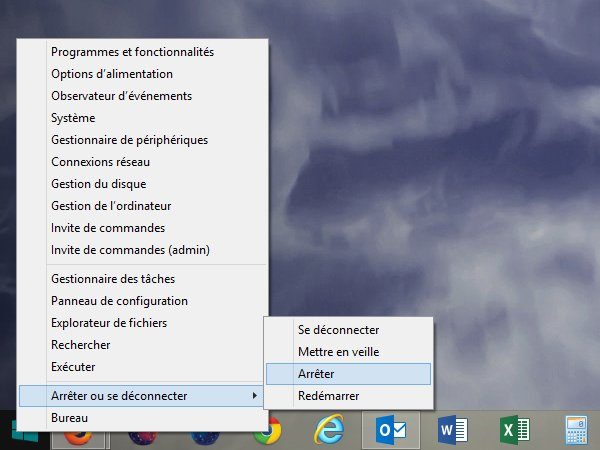Click Arrêter in the submenu
600x450 pixels.
point(348,374)
